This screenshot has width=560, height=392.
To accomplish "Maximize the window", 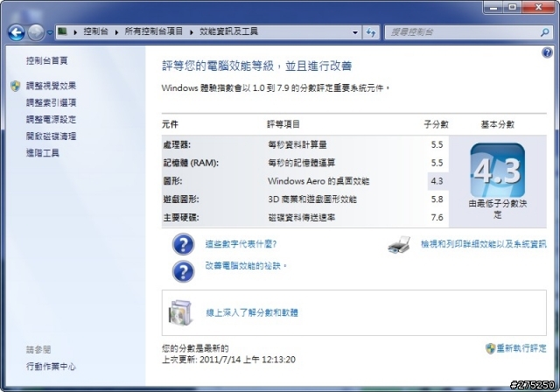I will point(512,7).
